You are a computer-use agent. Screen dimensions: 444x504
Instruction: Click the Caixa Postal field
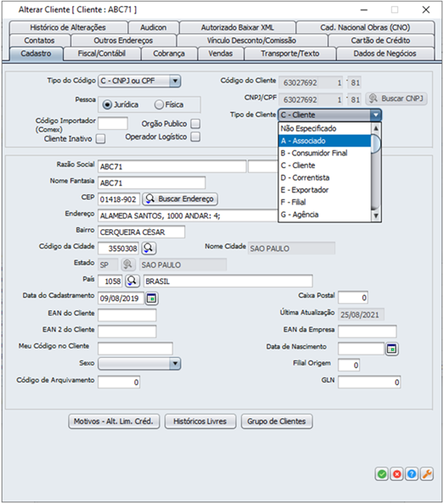click(x=353, y=297)
